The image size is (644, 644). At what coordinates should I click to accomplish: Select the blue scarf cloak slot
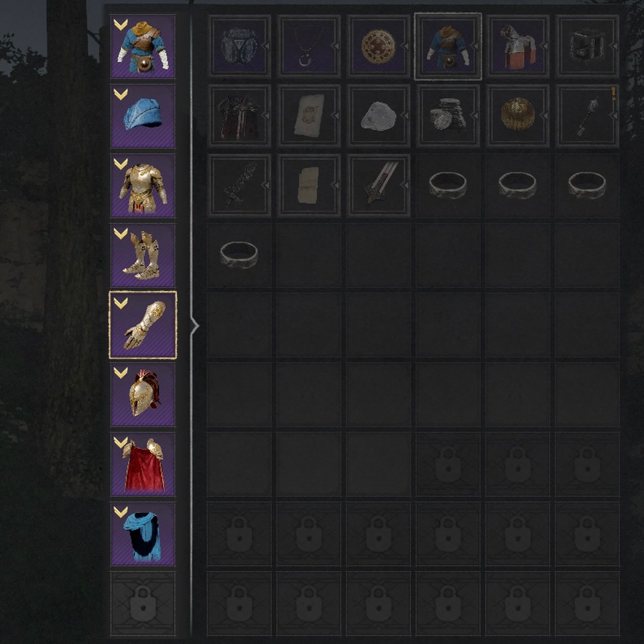143,534
